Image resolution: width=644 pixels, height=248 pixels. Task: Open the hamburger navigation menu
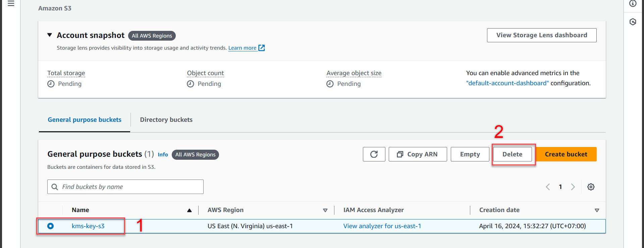(11, 4)
